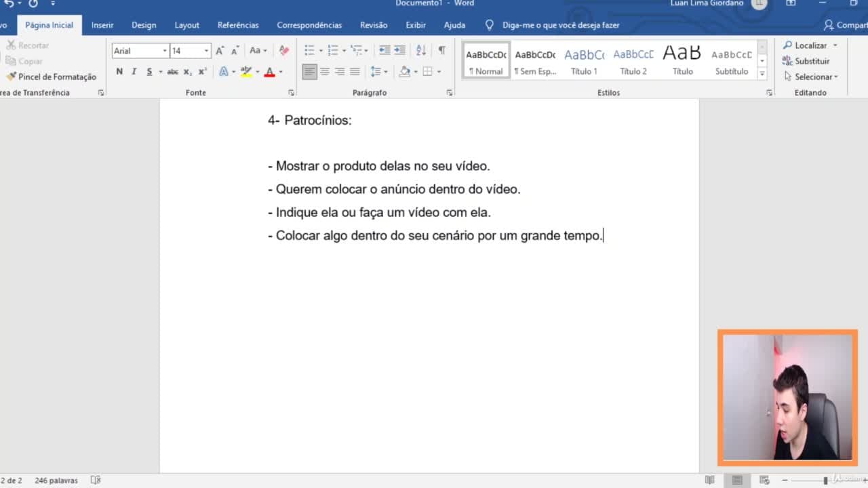The height and width of the screenshot is (488, 868).
Task: Apply subscript formatting
Action: 188,72
